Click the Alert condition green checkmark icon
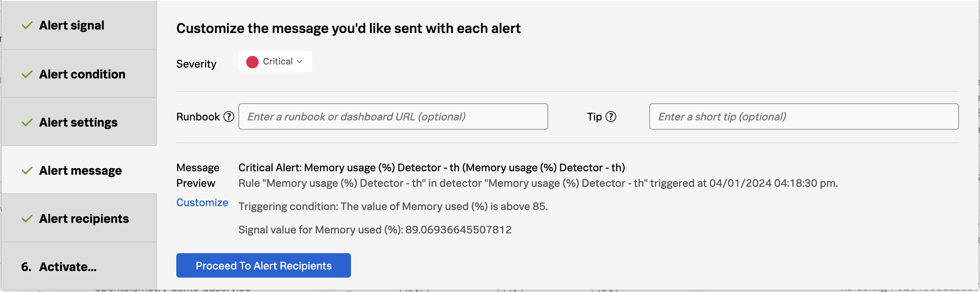980x292 pixels. click(27, 74)
